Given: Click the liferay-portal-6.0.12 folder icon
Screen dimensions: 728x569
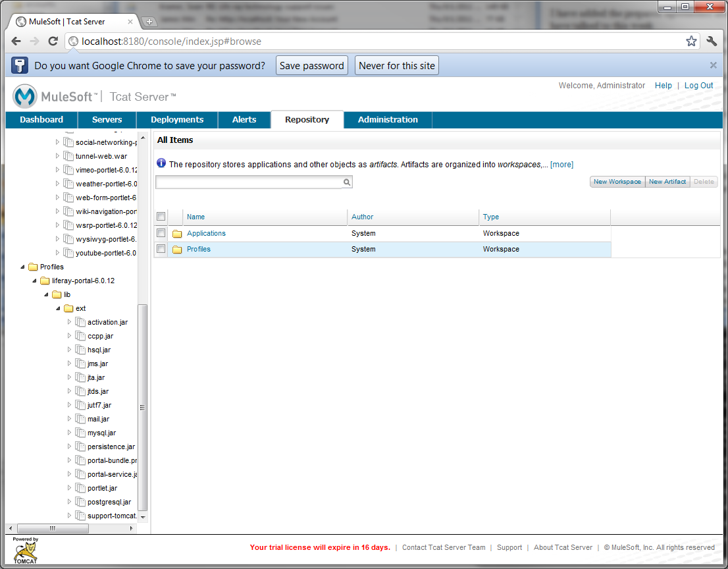Looking at the screenshot, I should [x=45, y=281].
